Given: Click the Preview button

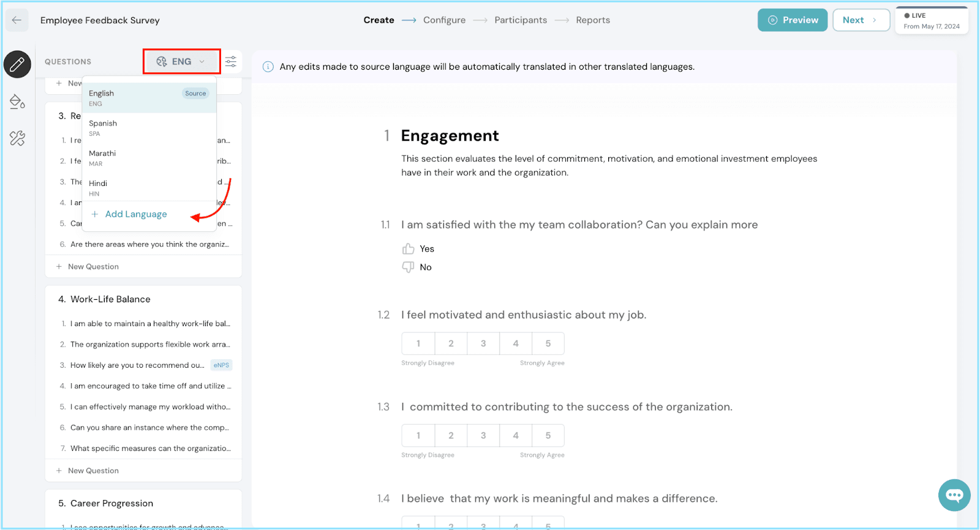Looking at the screenshot, I should pos(793,20).
